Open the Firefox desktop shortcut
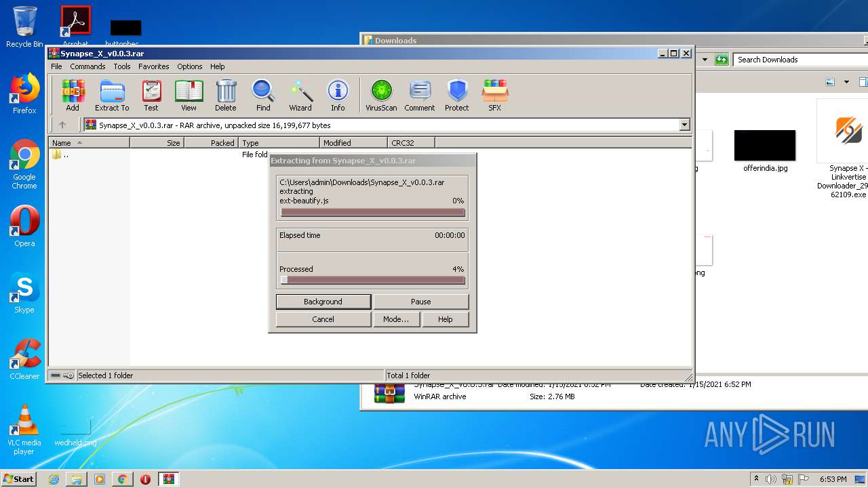The width and height of the screenshot is (868, 488). tap(24, 94)
